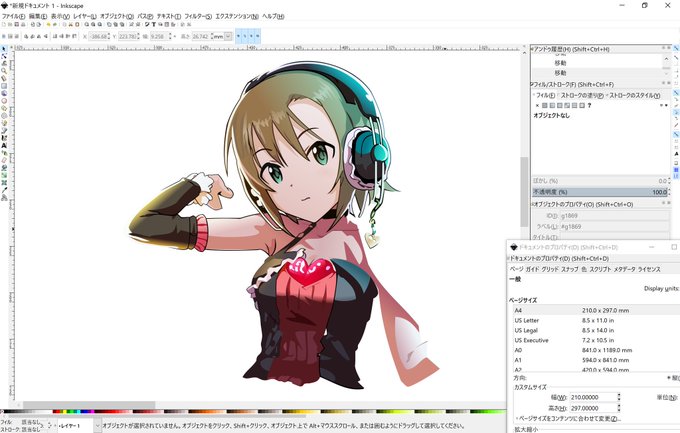
Task: Choose Unset paint (?) button
Action: (x=589, y=105)
